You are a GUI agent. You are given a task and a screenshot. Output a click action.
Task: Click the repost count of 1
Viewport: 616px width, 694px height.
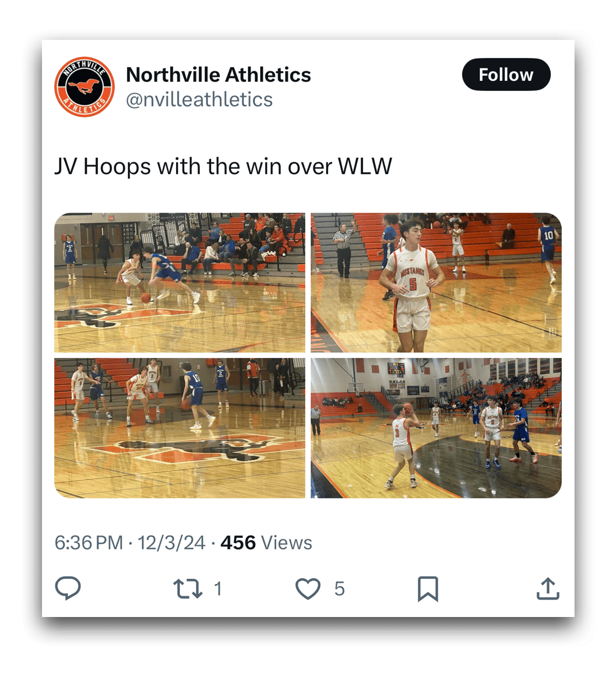[218, 589]
